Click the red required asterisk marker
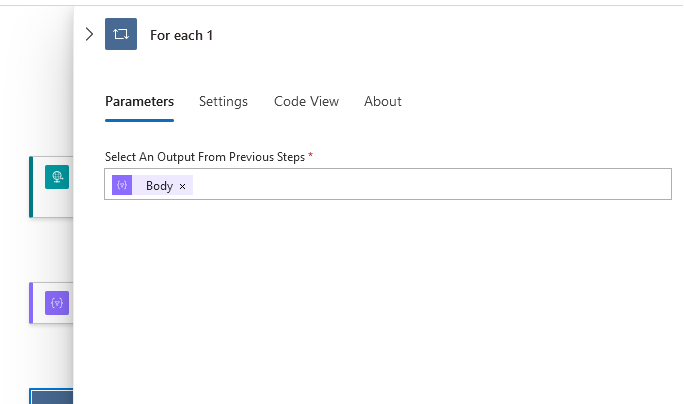This screenshot has height=404, width=684. [311, 156]
